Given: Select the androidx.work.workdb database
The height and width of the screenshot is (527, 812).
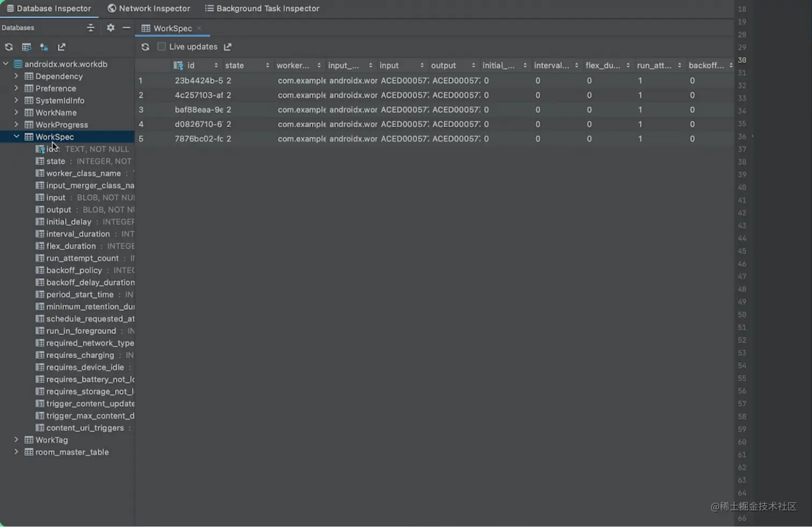Looking at the screenshot, I should click(x=66, y=64).
